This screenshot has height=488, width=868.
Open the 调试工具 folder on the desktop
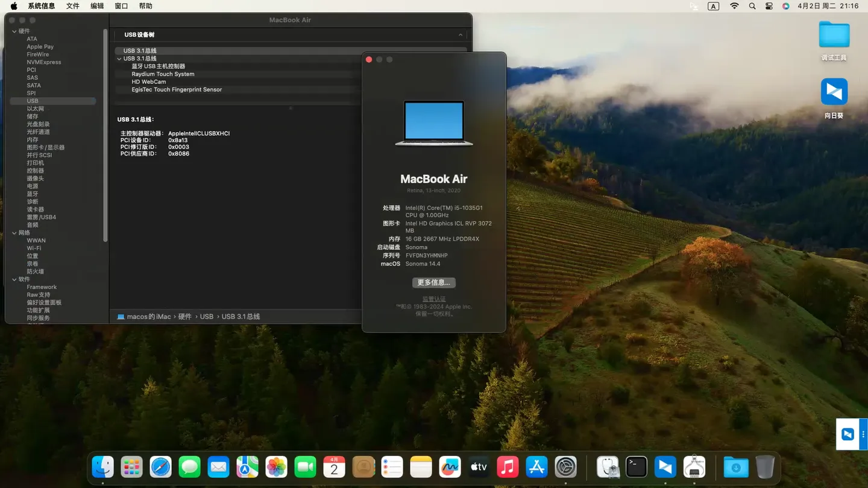click(x=834, y=35)
